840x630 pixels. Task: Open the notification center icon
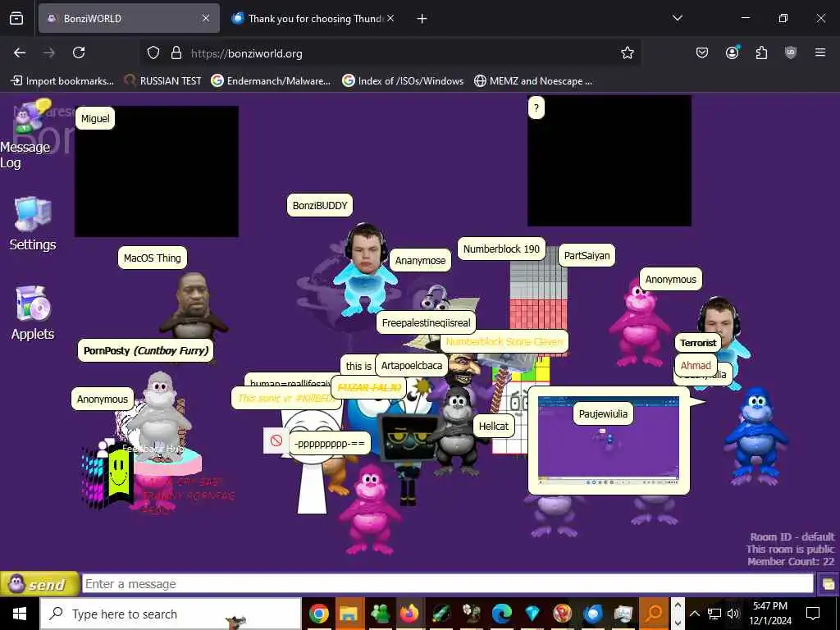[813, 614]
